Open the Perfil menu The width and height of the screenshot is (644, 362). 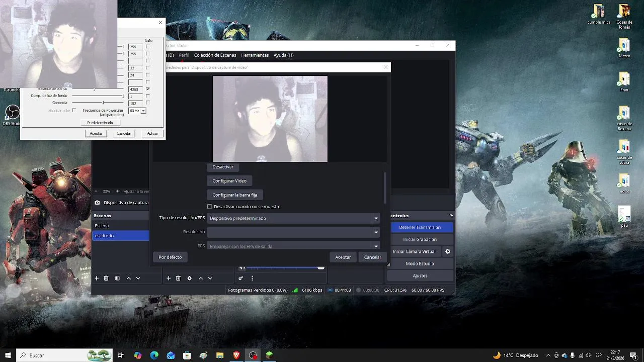[x=184, y=55]
